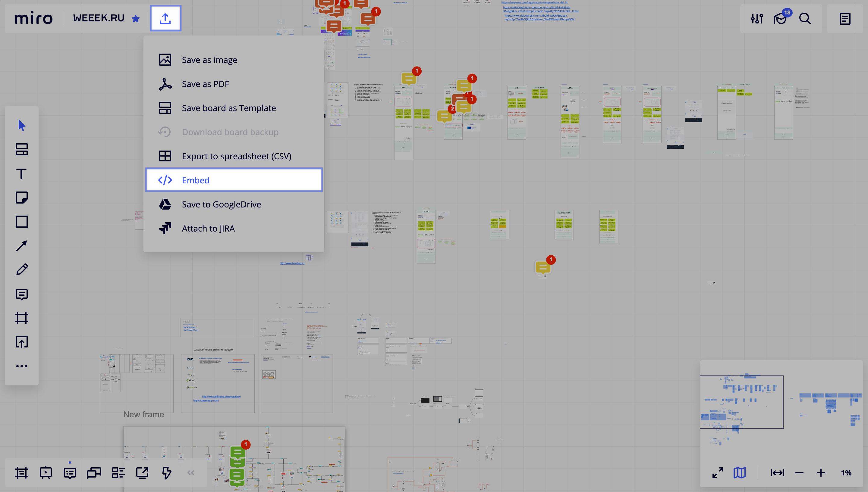Select the text tool
This screenshot has height=492, width=868.
pos(22,173)
